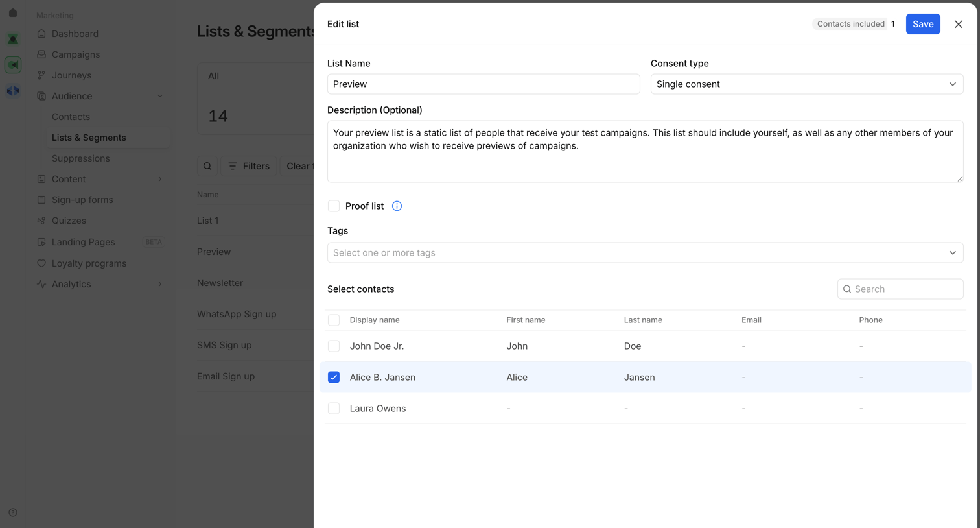Viewport: 980px width, 528px height.
Task: Collapse the Audience menu chevron
Action: [160, 96]
